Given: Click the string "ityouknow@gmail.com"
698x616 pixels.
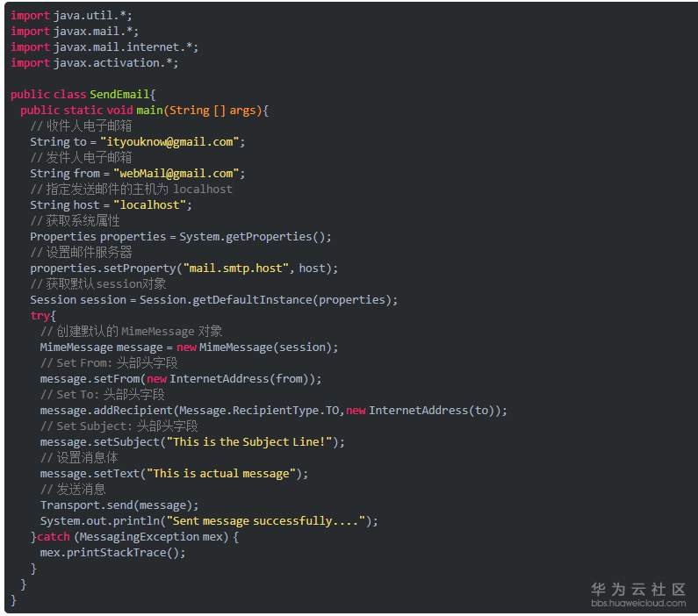Looking at the screenshot, I should tap(169, 142).
